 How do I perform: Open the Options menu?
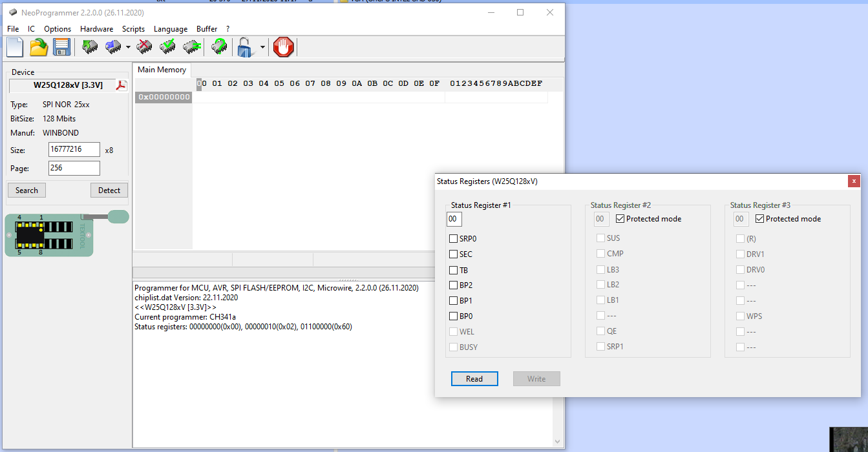[58, 29]
